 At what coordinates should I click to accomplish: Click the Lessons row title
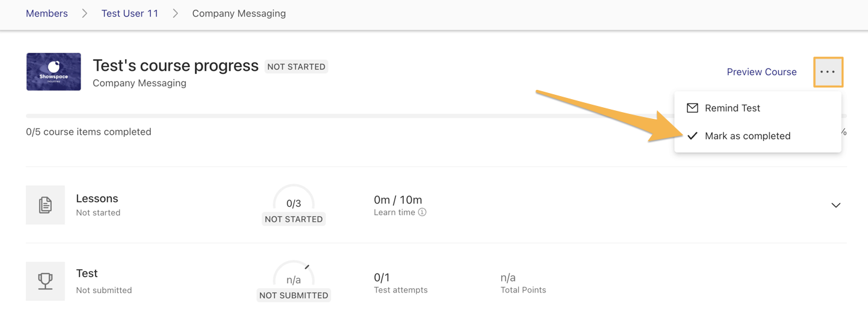(x=97, y=198)
